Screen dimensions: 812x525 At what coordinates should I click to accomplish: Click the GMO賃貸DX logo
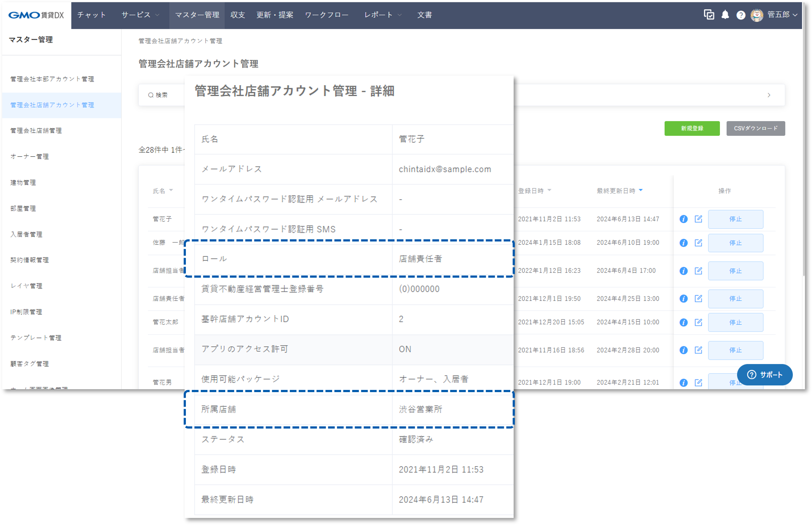pyautogui.click(x=35, y=15)
